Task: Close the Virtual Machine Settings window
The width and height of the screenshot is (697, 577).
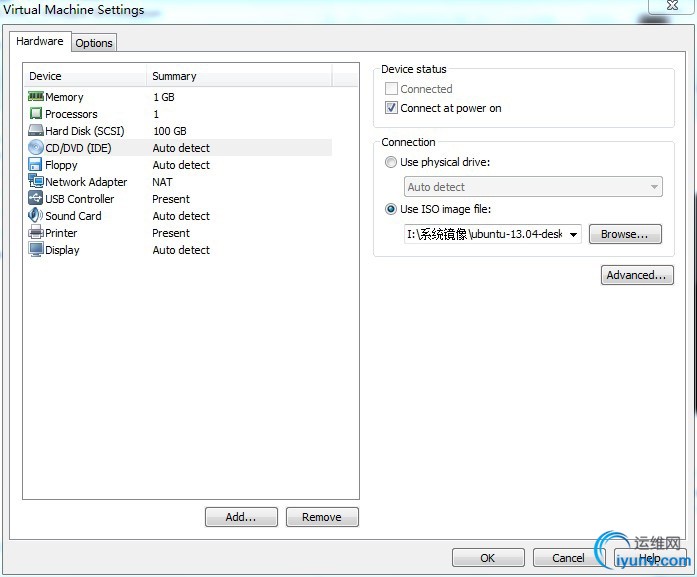Action: [672, 5]
